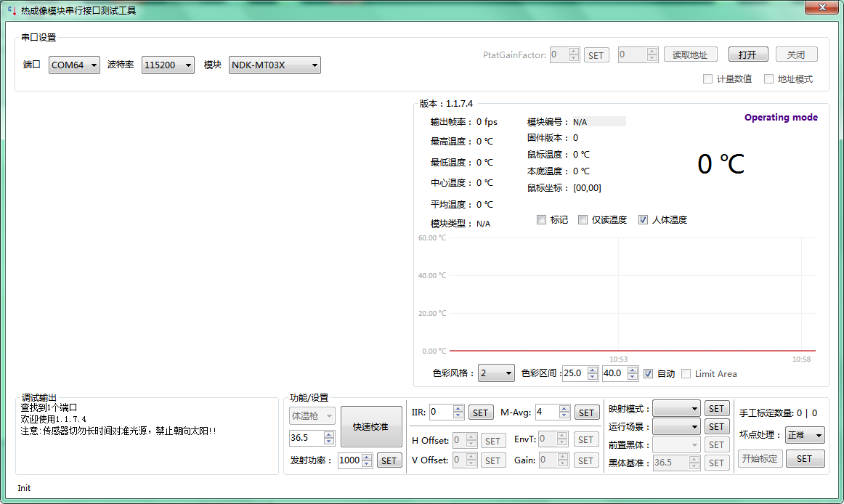This screenshot has height=504, width=844.
Task: Toggle the Limit Area checkbox
Action: coord(686,374)
